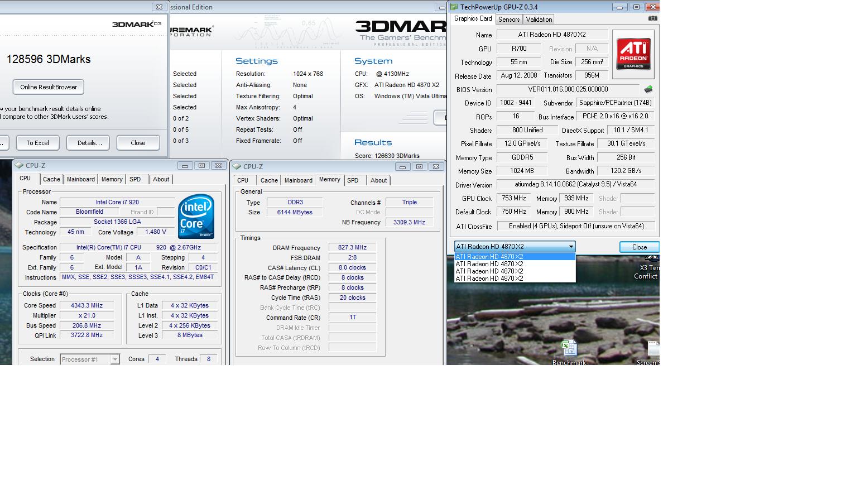Click the GPU Clock value 753 MHz

(513, 198)
